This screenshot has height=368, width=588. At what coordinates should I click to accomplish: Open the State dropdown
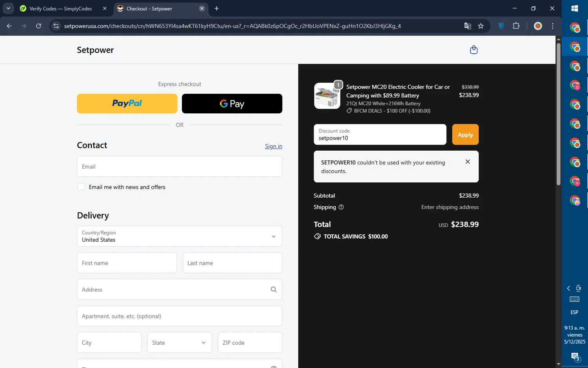pos(180,342)
